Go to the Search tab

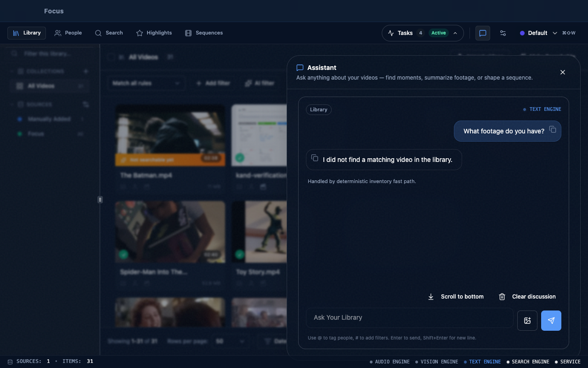109,33
